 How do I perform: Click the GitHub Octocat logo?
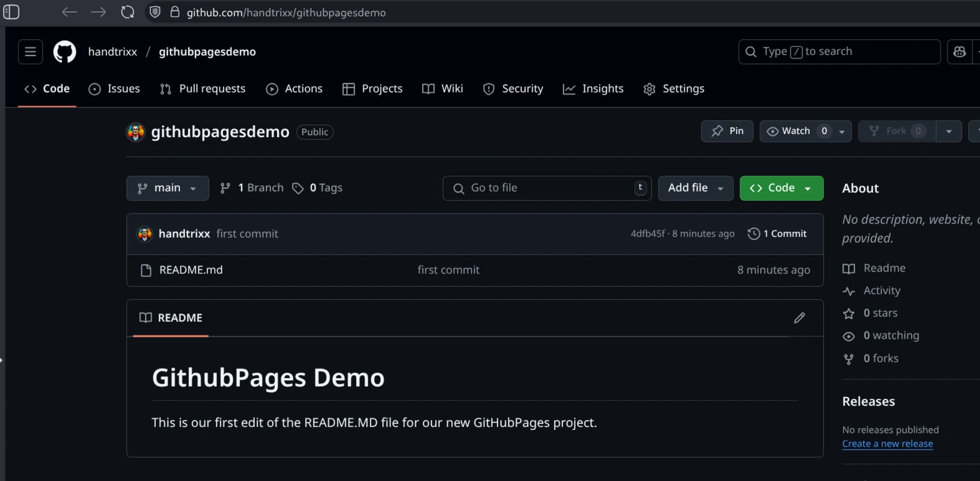click(x=64, y=52)
